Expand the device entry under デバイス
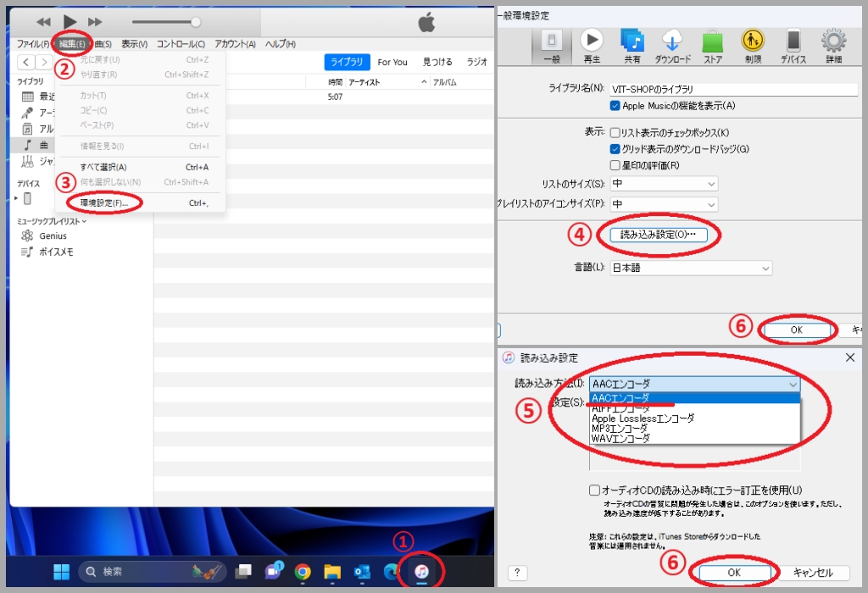The height and width of the screenshot is (593, 868). 16,198
